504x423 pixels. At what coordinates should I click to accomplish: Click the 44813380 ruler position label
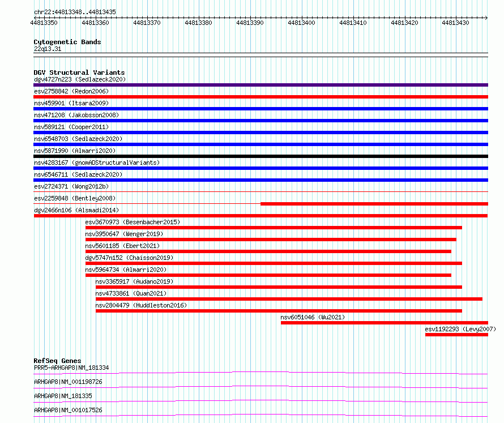coord(198,23)
